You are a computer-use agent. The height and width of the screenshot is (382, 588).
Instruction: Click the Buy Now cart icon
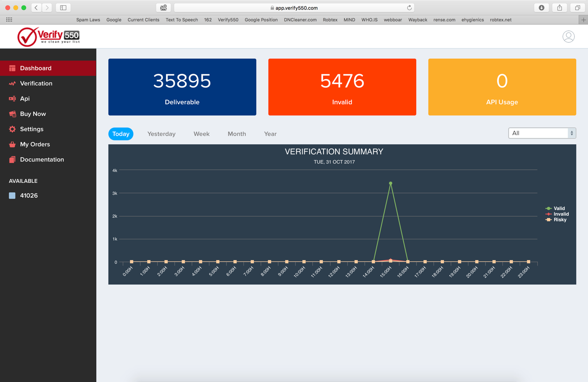tap(12, 114)
